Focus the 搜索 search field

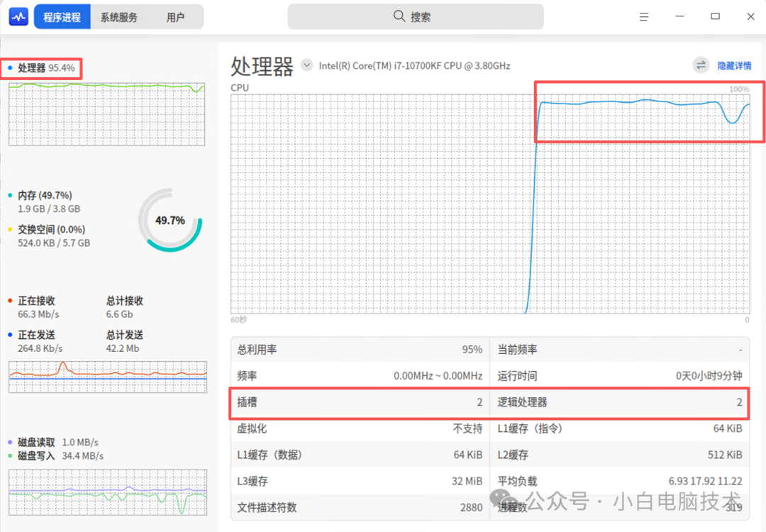(415, 16)
